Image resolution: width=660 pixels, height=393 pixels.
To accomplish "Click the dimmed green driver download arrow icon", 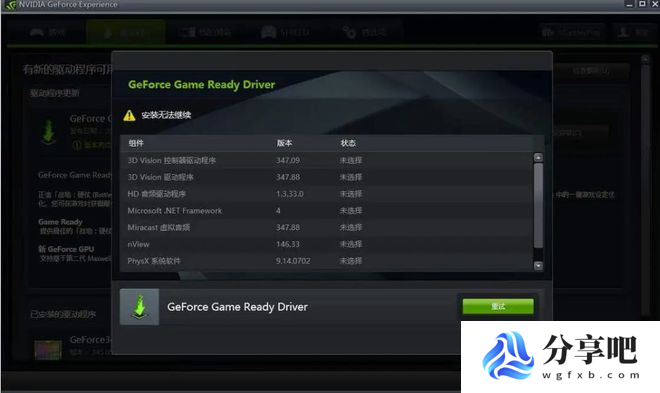I will tap(49, 132).
